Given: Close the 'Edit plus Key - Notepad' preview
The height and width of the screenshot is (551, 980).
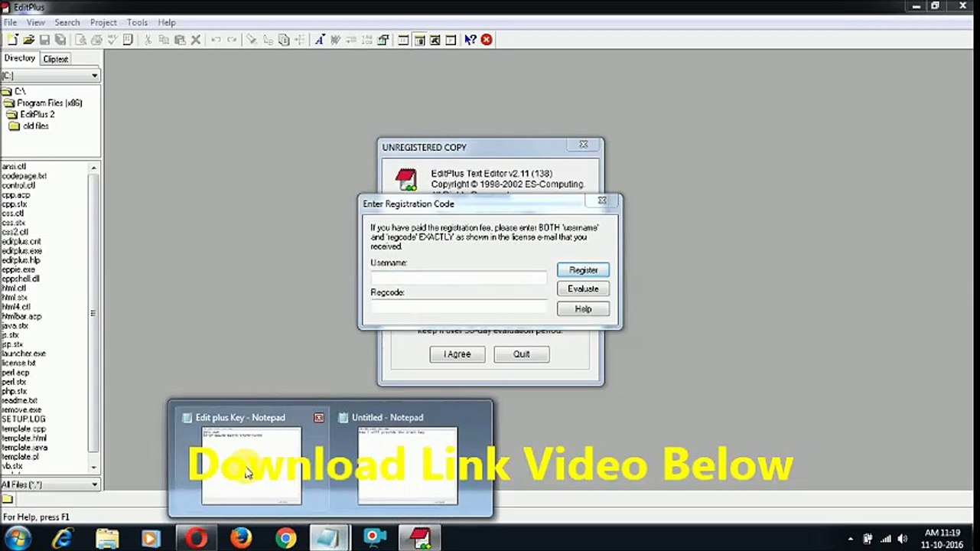Looking at the screenshot, I should (x=319, y=418).
